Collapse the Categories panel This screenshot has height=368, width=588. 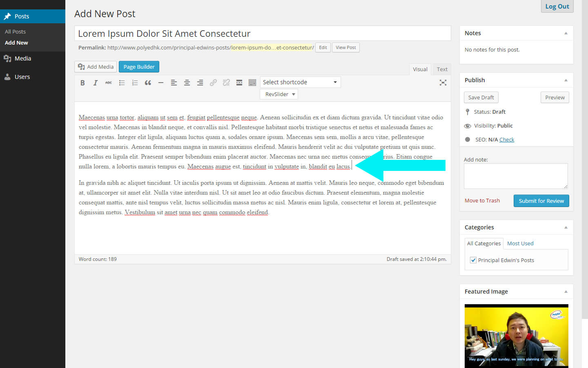point(566,227)
